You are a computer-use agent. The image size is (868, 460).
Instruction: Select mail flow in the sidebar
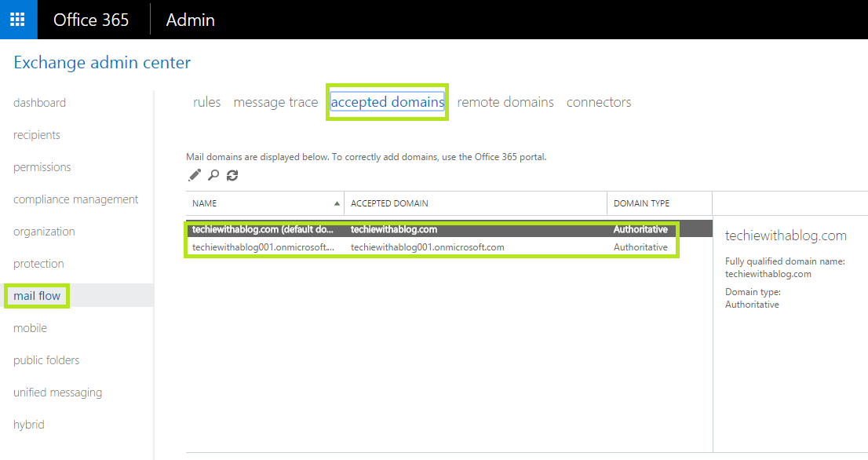pyautogui.click(x=37, y=296)
